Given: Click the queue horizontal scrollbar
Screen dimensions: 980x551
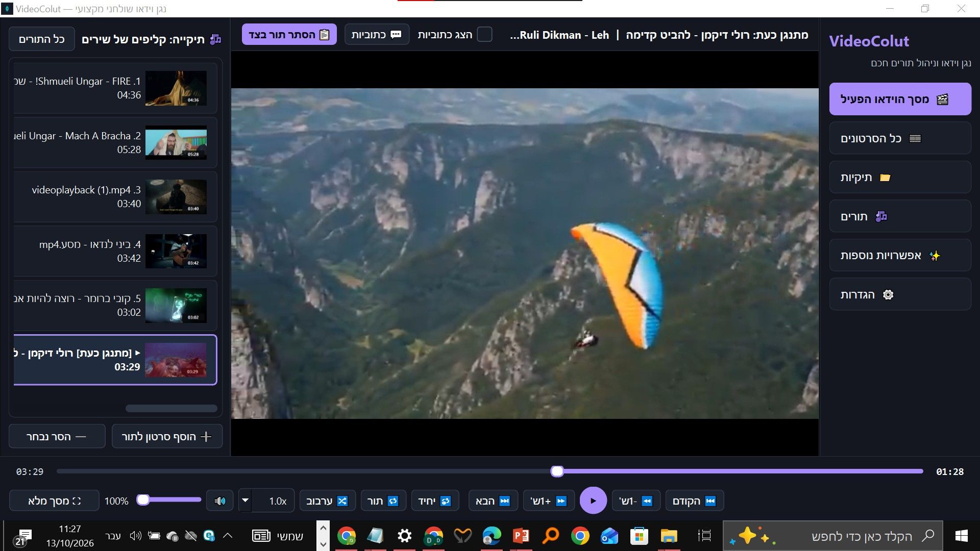Looking at the screenshot, I should click(171, 408).
